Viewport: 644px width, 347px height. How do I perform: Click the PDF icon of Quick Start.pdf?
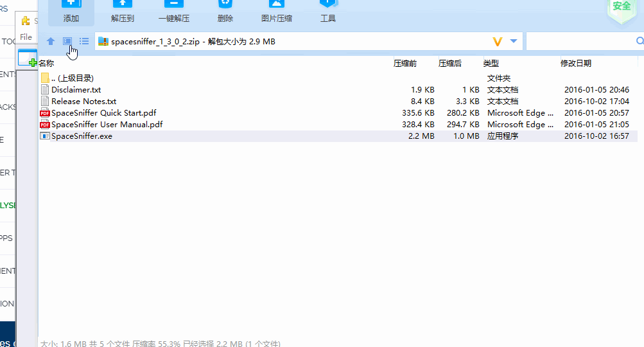click(x=45, y=112)
